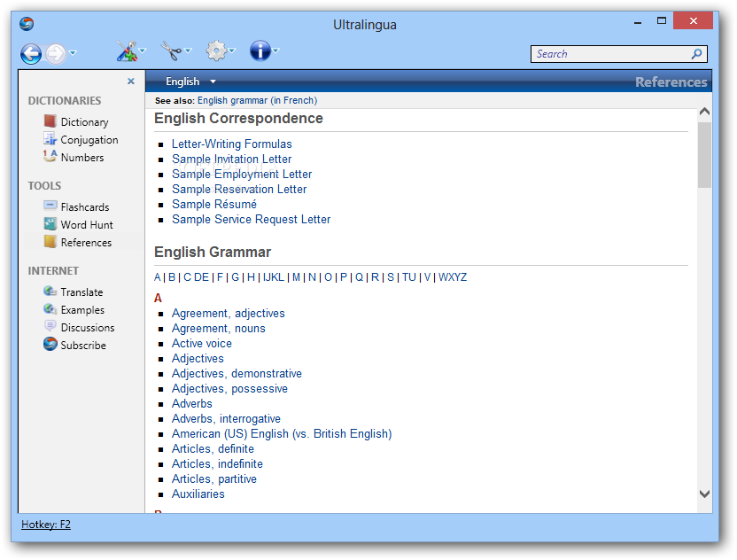This screenshot has width=737, height=560.
Task: Click the gear settings icon
Action: (216, 51)
